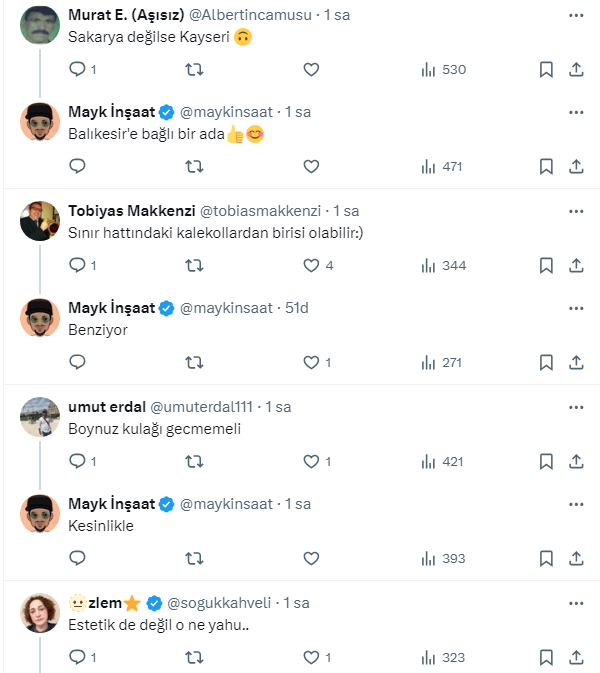Open the @sogukkahveli profile handle
The image size is (600, 673).
click(x=220, y=603)
